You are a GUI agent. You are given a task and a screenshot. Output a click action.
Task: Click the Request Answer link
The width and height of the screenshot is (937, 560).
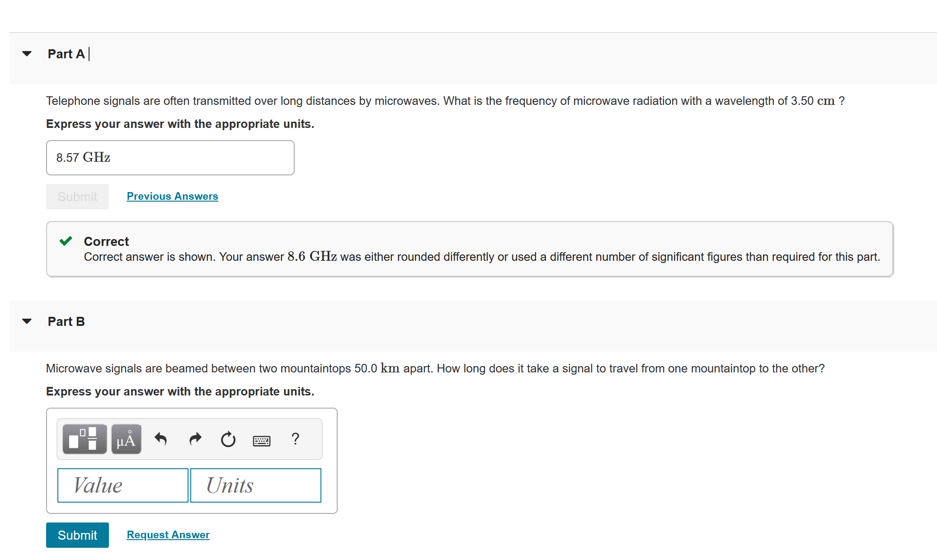click(168, 535)
